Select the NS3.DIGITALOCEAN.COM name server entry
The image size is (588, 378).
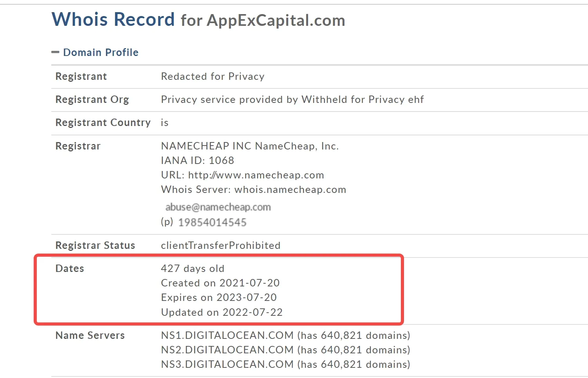click(x=286, y=364)
